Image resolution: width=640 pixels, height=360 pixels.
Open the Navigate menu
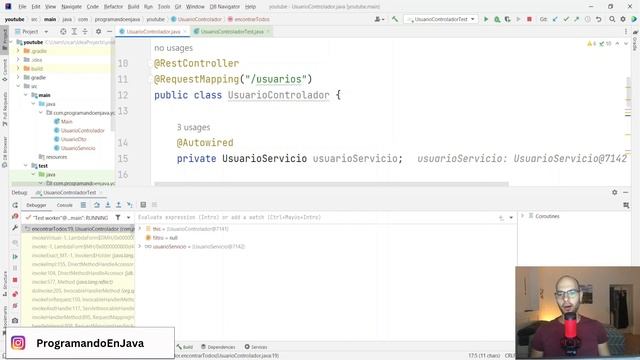[71, 7]
